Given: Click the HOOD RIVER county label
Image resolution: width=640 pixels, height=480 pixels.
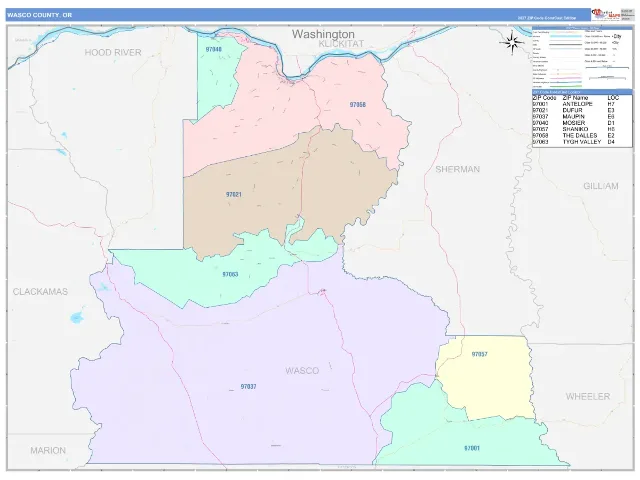Looking at the screenshot, I should [x=113, y=52].
